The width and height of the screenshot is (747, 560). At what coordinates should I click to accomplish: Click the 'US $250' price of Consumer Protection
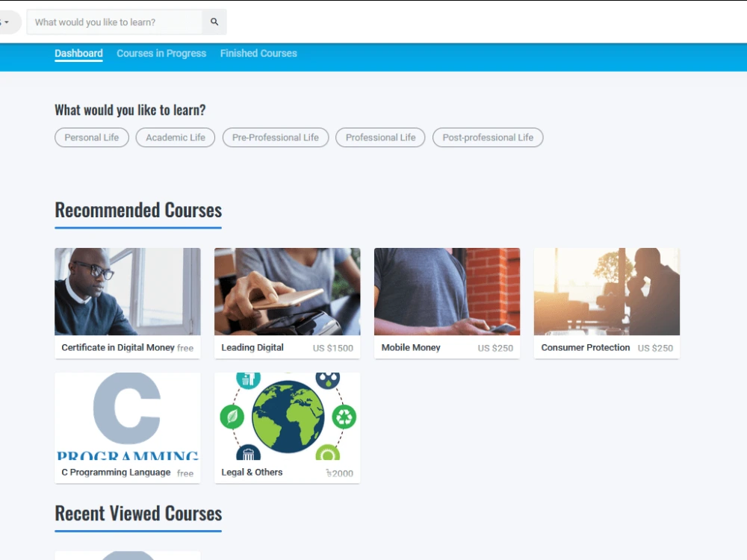[x=656, y=348]
